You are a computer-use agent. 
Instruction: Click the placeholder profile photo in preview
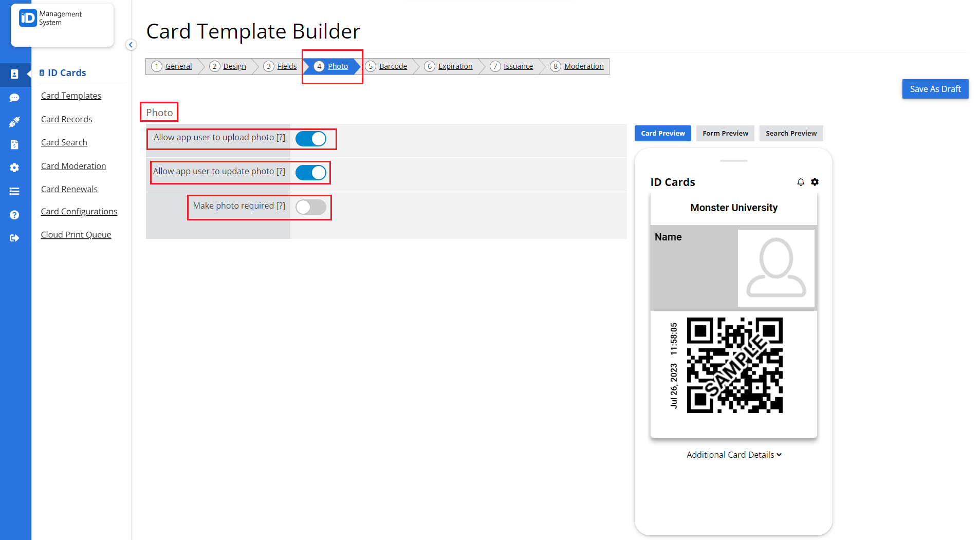(x=776, y=268)
